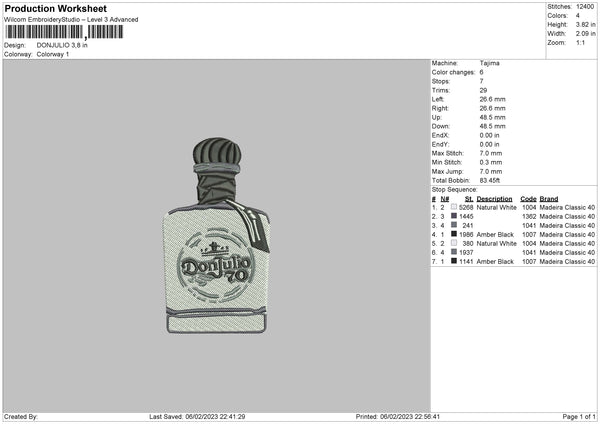Screen dimensions: 600x424
Task: Click the Machine value 'Tajima'
Action: (489, 63)
